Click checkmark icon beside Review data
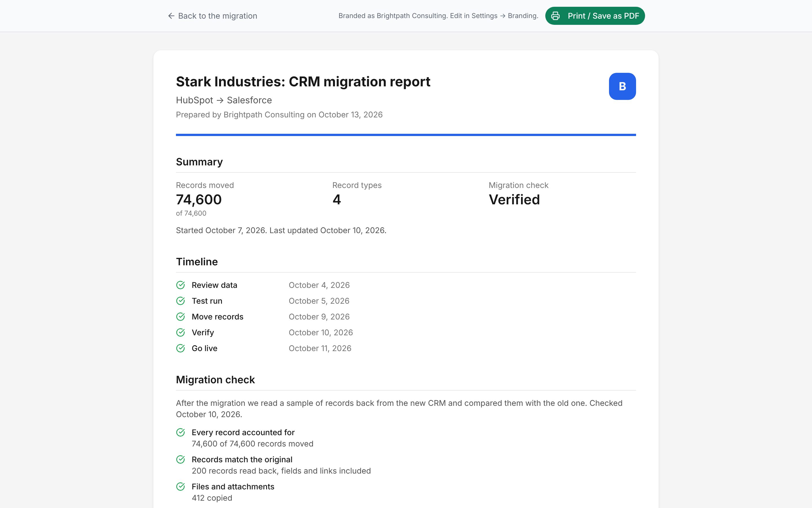The width and height of the screenshot is (812, 508). click(x=180, y=285)
